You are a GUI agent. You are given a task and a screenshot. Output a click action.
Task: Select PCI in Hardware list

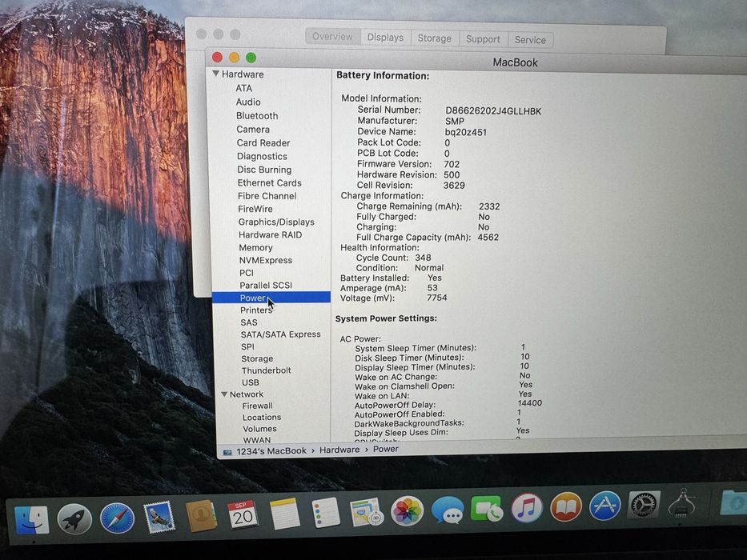(247, 273)
